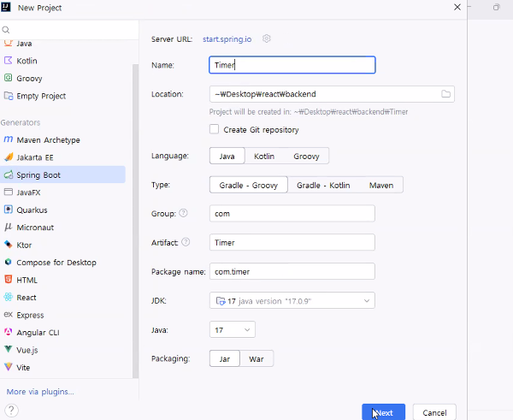
Task: Open dialog help question mark button
Action: pos(11,411)
